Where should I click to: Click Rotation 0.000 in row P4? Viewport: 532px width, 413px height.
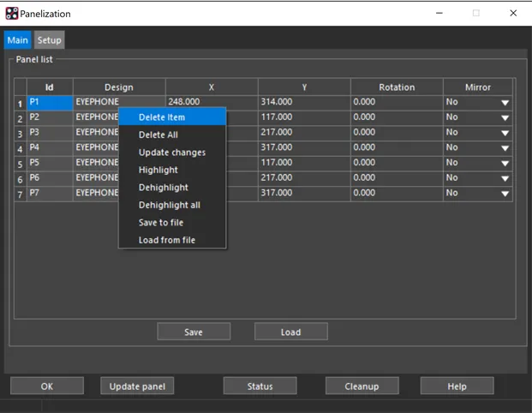tap(397, 148)
